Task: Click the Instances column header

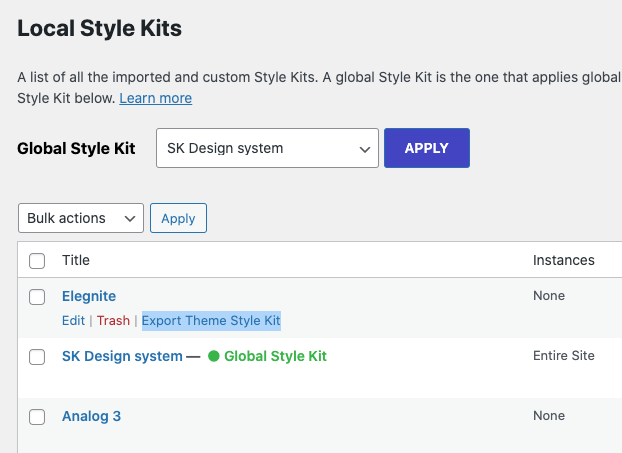Action: [x=564, y=260]
